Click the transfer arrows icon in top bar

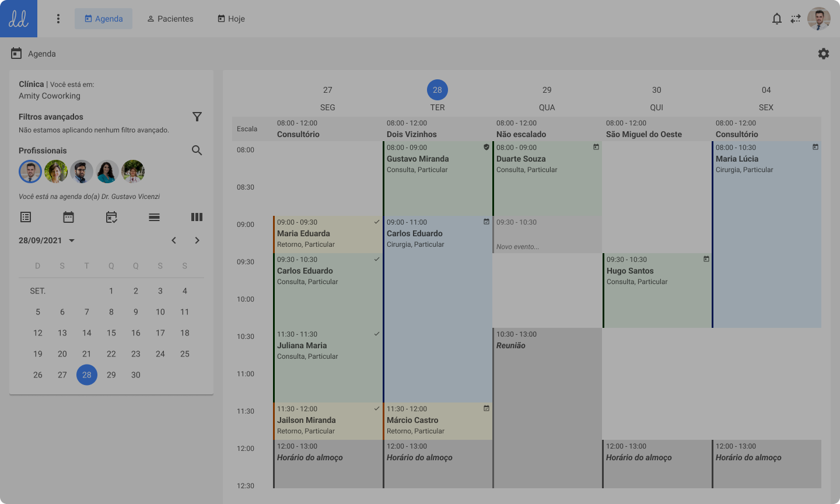pos(796,19)
